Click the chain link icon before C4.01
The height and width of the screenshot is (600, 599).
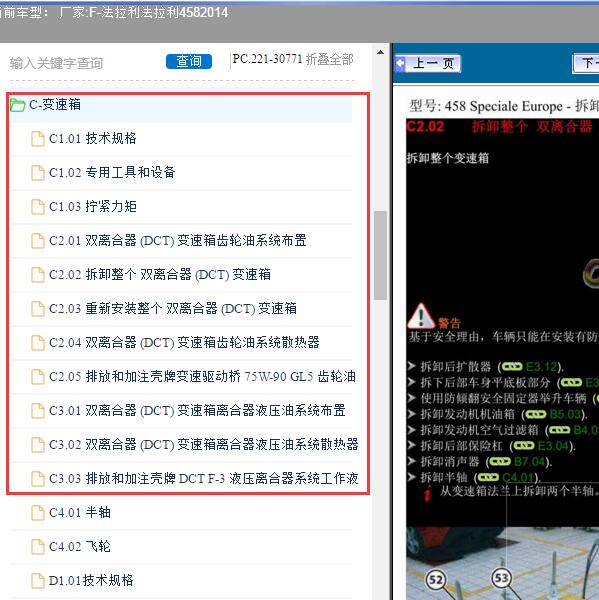coord(488,477)
